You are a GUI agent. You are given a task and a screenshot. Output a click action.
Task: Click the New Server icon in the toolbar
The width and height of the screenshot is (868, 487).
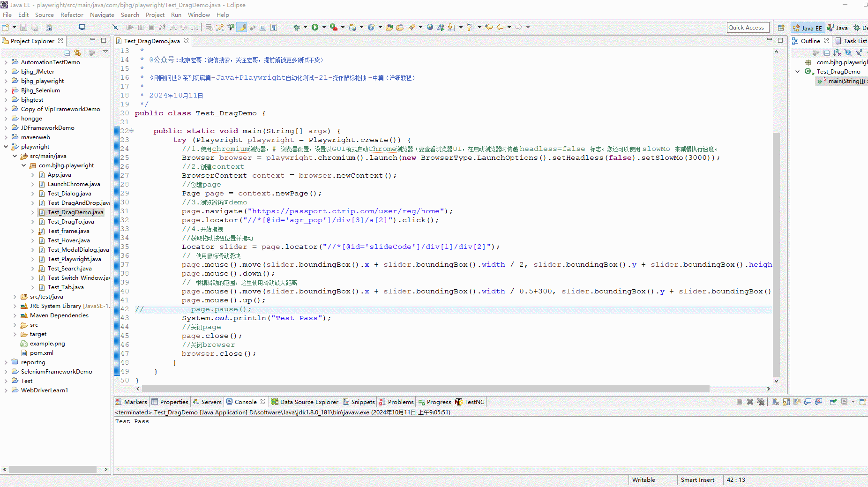click(352, 27)
